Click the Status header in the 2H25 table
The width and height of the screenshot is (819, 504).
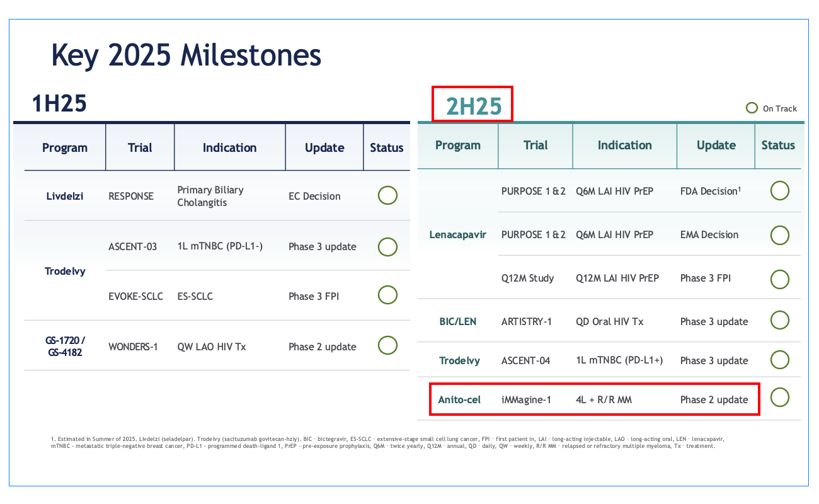tap(779, 146)
